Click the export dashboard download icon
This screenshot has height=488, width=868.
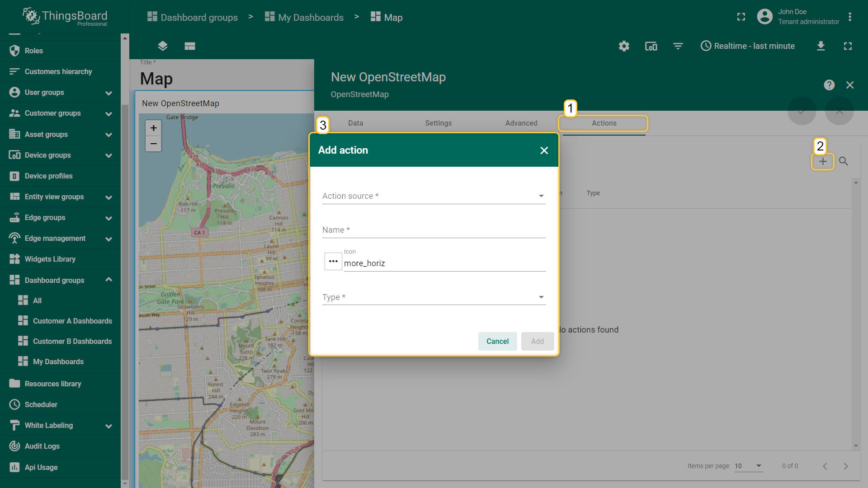[821, 46]
